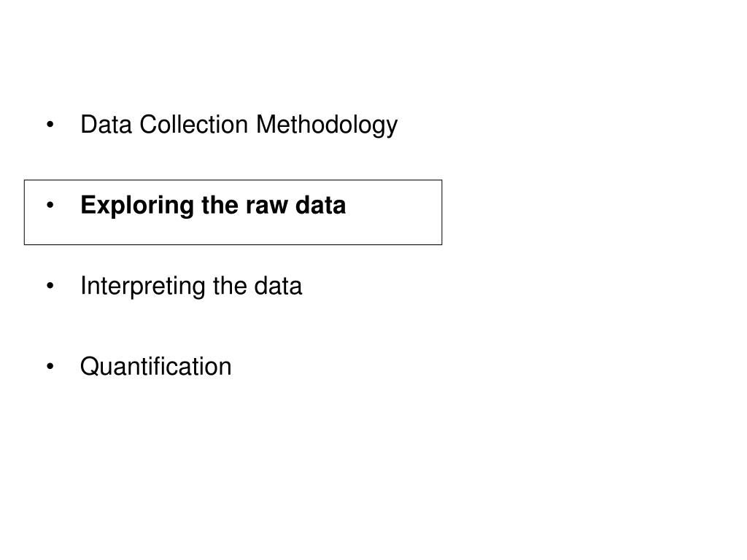This screenshot has width=747, height=560.
Task: Click the "Interpreting the data" agenda item
Action: [x=190, y=287]
